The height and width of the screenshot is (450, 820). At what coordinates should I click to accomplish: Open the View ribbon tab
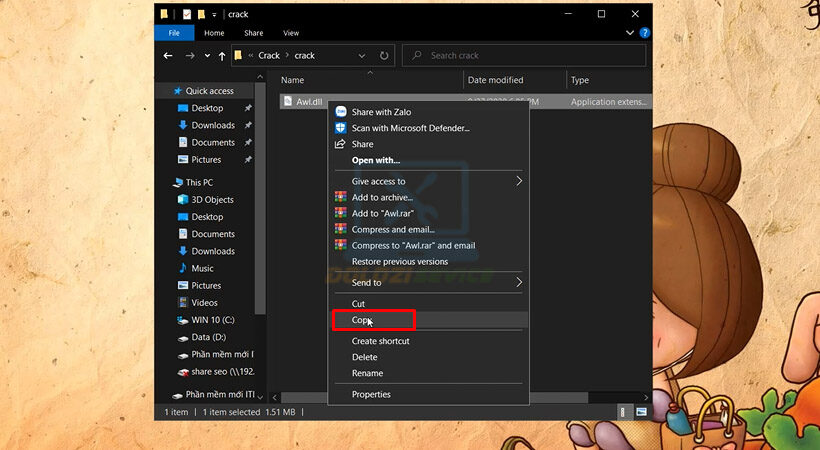(291, 33)
